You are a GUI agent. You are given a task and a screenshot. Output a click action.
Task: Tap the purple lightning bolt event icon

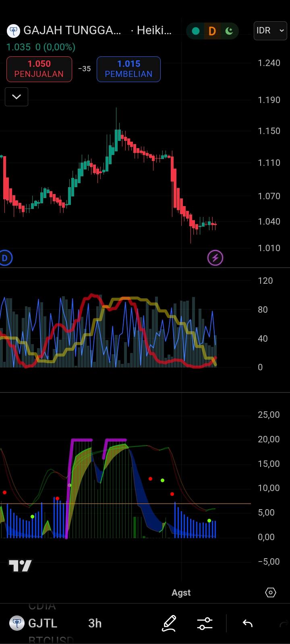[x=215, y=258]
